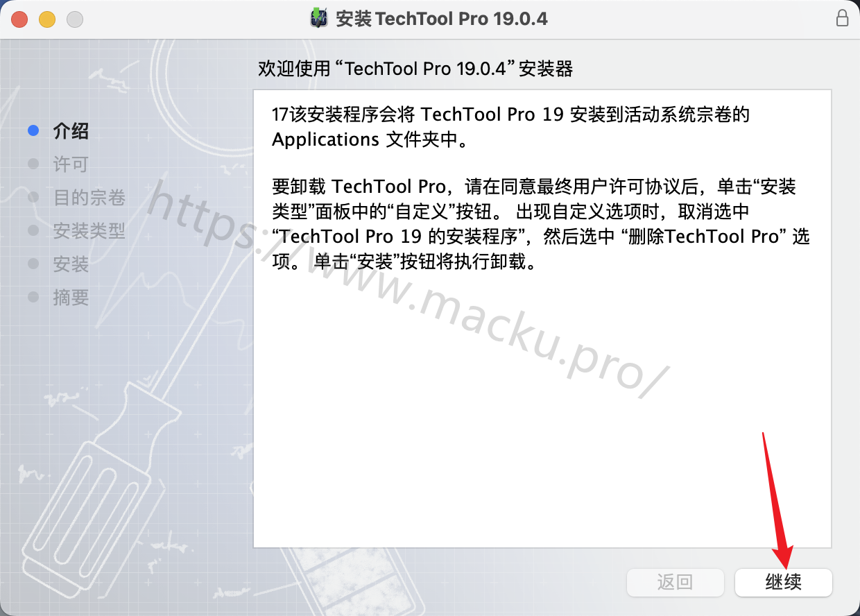Minimize the installer with the yellow button
The height and width of the screenshot is (616, 860).
pos(47,19)
